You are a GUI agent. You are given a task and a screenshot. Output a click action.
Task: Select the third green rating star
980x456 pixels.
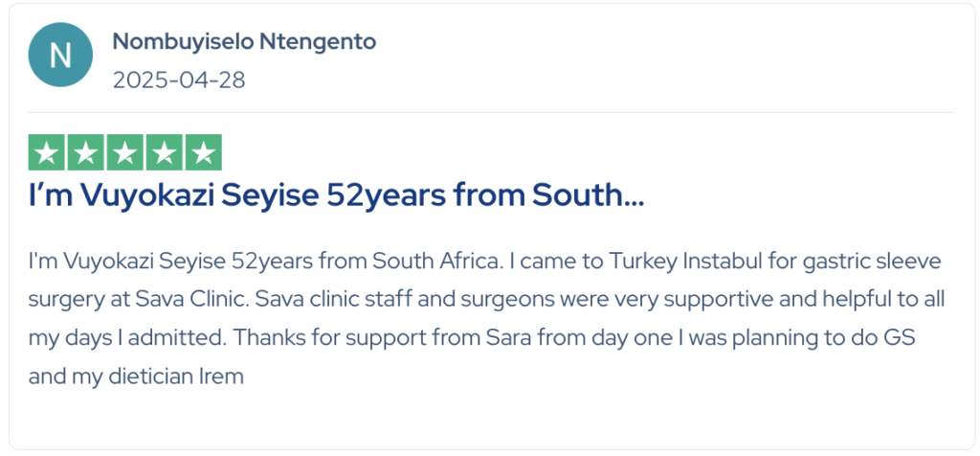(125, 152)
